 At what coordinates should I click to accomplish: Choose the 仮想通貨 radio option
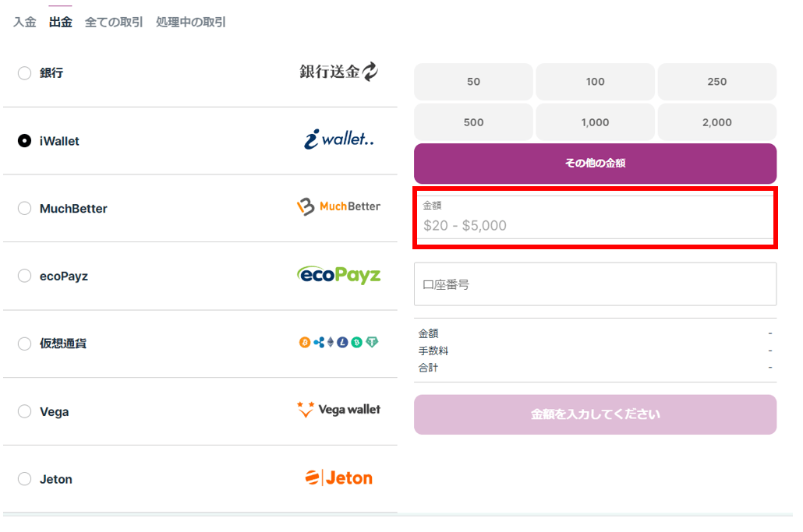pos(24,344)
